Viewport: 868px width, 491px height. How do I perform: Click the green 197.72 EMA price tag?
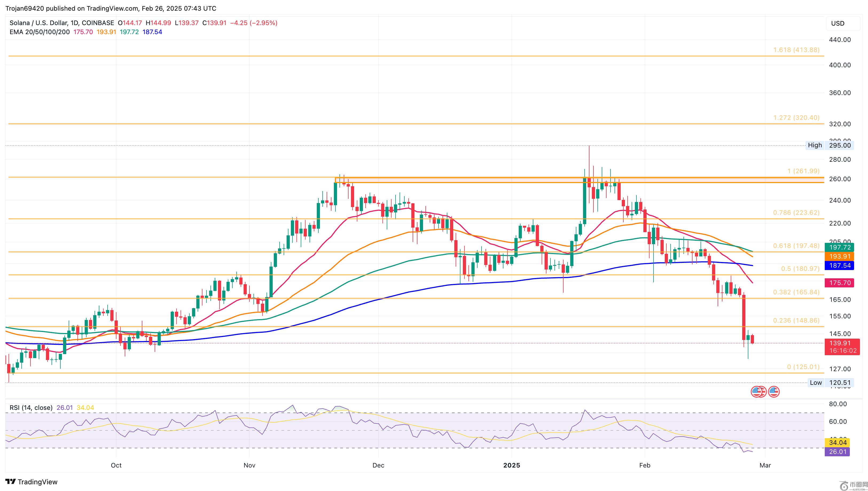click(x=839, y=247)
